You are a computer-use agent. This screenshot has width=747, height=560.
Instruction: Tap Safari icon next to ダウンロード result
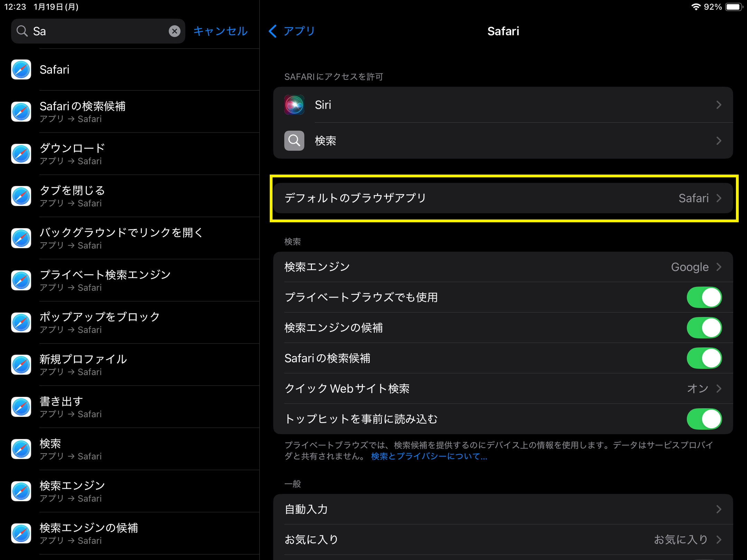(x=21, y=154)
